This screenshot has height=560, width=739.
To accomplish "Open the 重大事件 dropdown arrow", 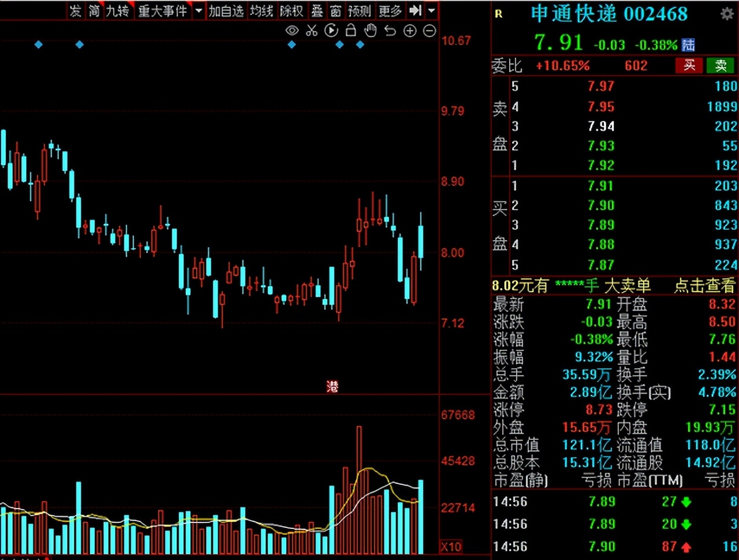I will click(199, 10).
